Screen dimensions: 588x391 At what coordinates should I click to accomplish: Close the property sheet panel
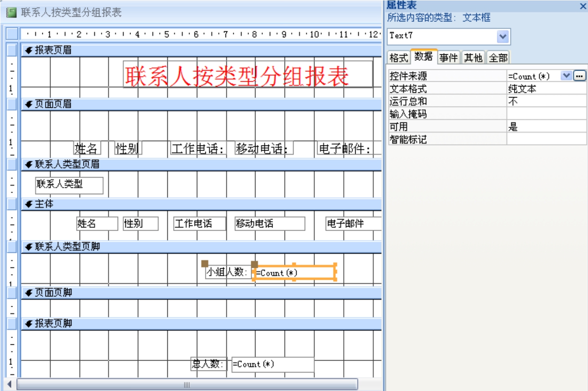click(583, 6)
